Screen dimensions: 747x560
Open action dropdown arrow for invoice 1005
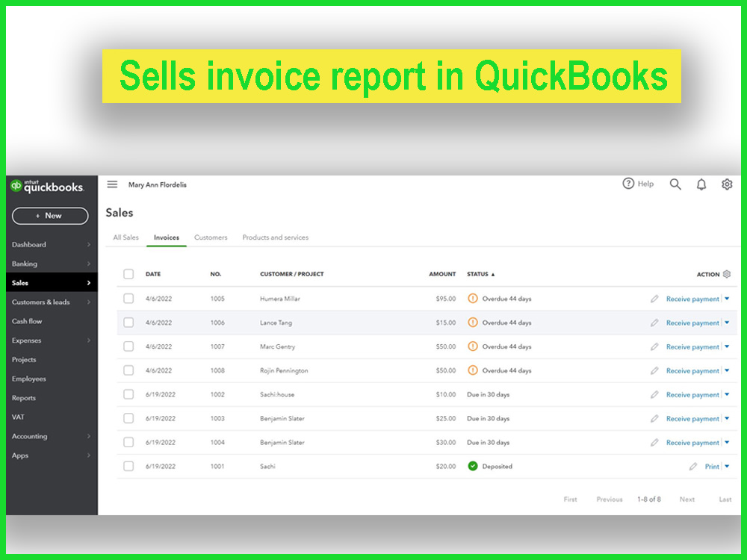tap(727, 299)
